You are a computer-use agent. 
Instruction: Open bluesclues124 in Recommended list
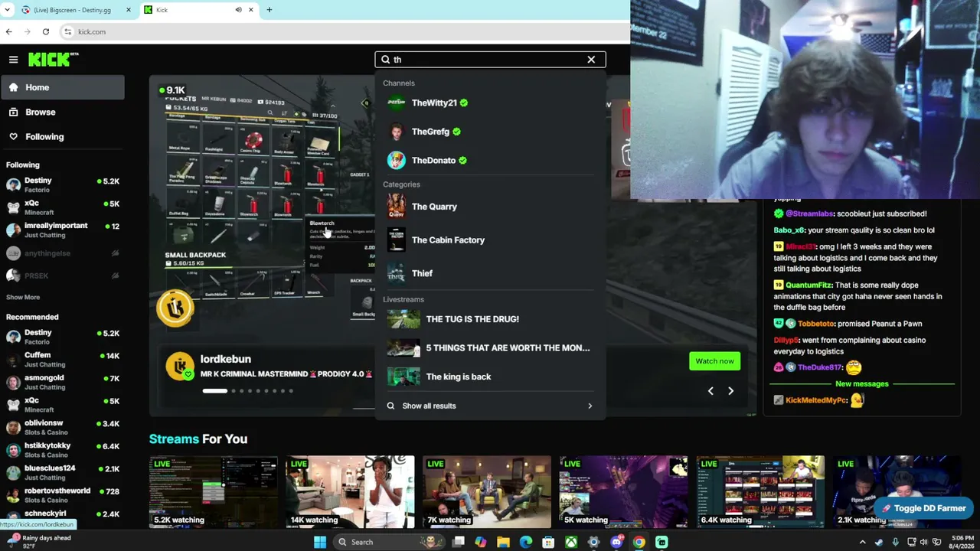[62, 472]
